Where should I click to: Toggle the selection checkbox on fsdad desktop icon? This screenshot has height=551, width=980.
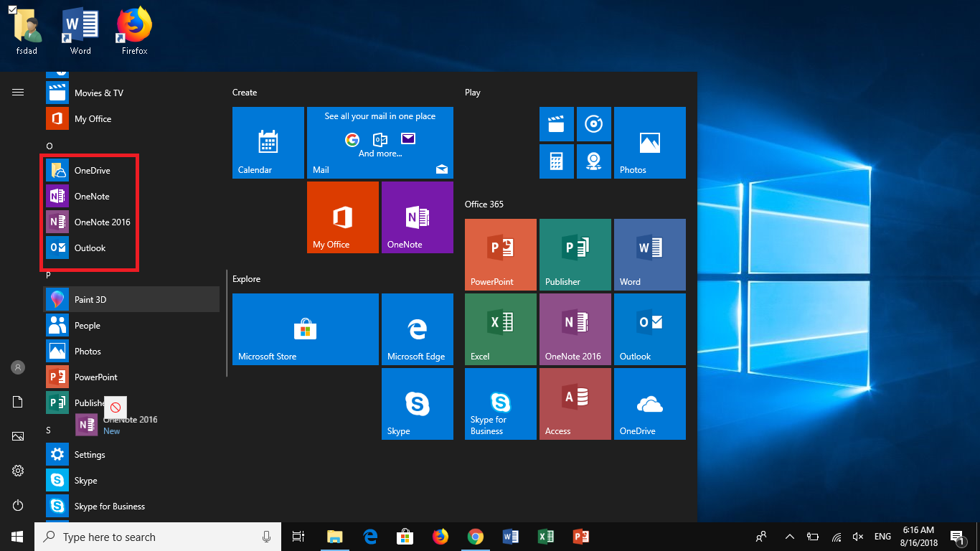13,9
